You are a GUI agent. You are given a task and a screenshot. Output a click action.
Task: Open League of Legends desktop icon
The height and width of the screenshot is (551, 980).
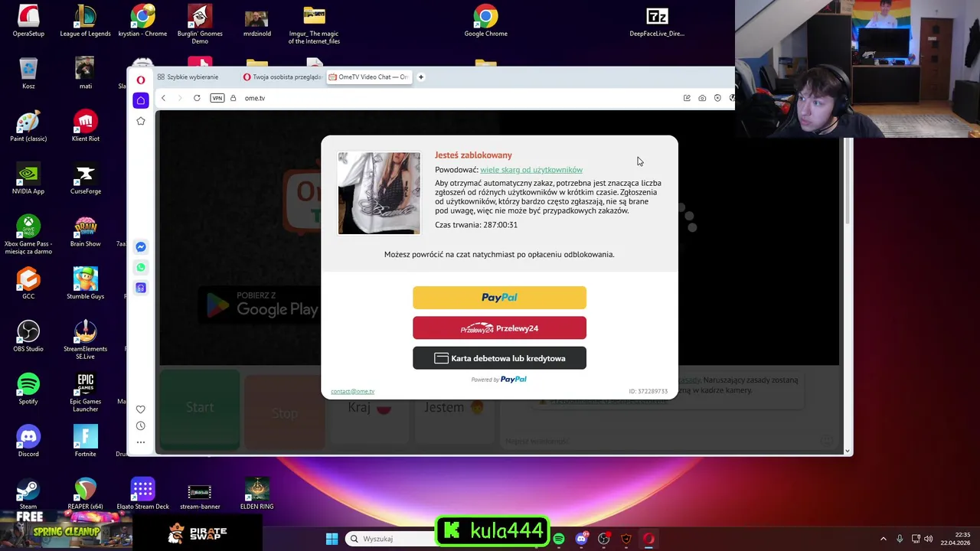point(85,21)
